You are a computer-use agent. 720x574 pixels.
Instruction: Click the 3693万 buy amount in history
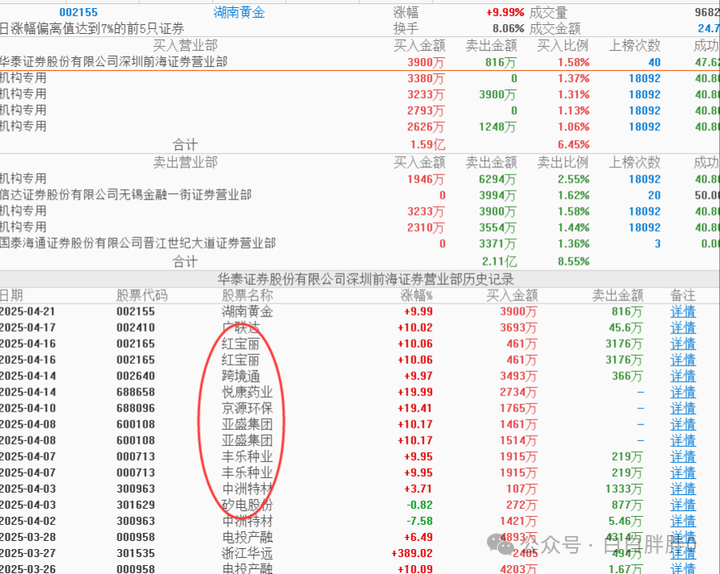[518, 328]
